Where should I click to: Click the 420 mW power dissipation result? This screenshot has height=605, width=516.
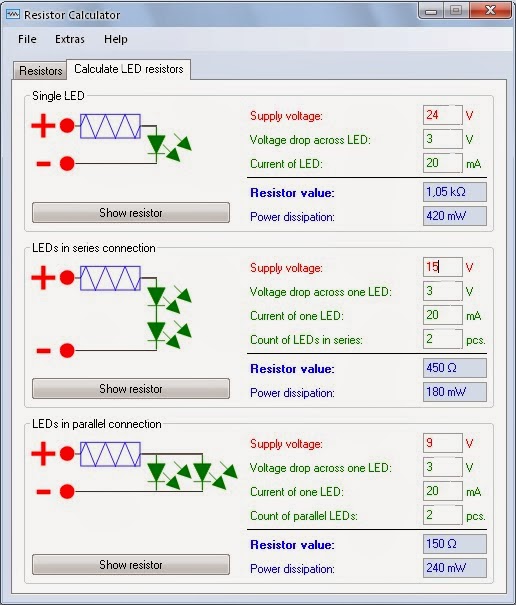455,216
